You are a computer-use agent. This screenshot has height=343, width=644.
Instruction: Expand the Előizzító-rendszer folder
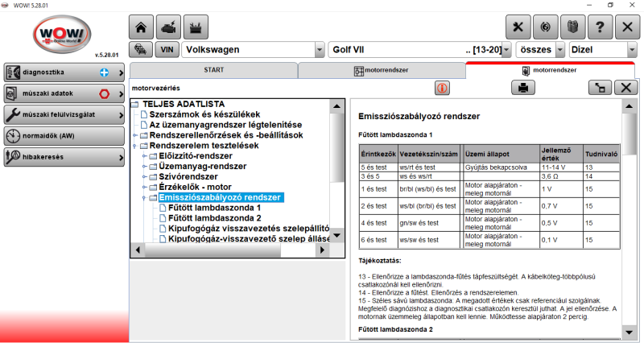tap(144, 156)
